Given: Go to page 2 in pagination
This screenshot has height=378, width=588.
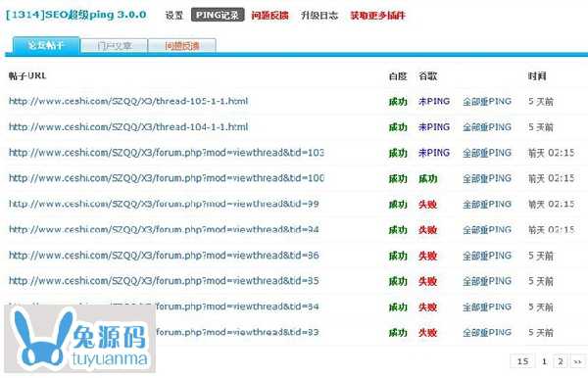Looking at the screenshot, I should click(x=561, y=361).
